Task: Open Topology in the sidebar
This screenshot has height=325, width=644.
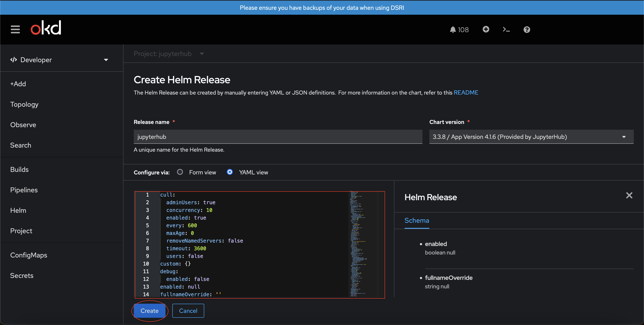Action: point(24,104)
